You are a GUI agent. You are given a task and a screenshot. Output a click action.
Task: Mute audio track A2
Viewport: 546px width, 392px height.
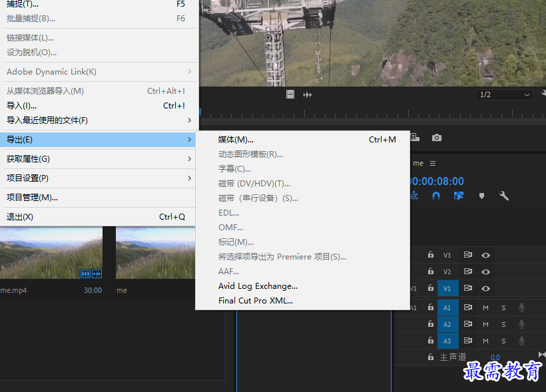[486, 325]
